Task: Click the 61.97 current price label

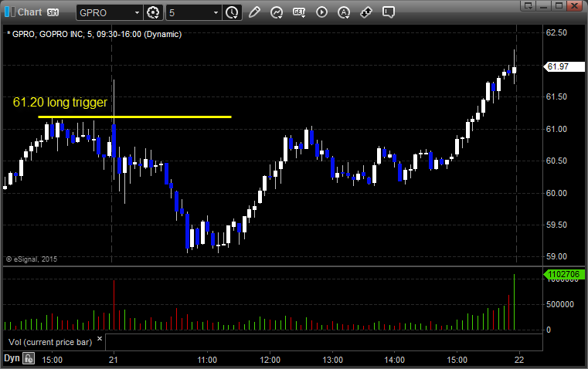Action: pos(564,66)
